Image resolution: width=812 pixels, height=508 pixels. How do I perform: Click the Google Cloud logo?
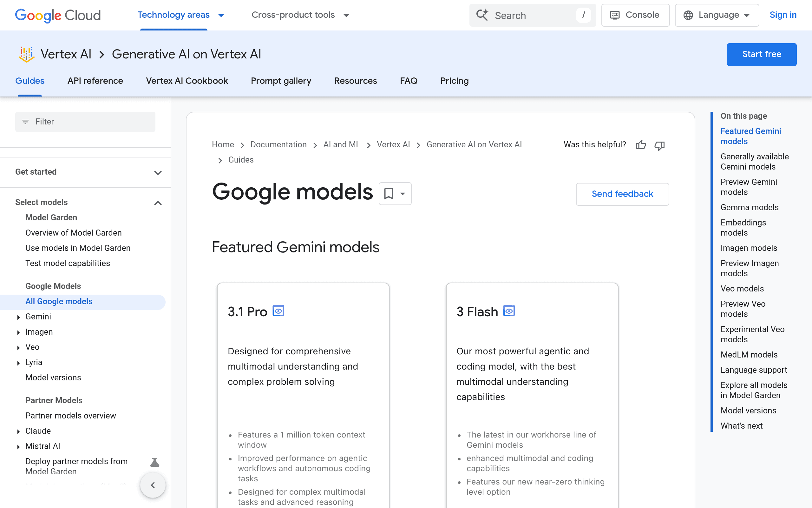(58, 15)
